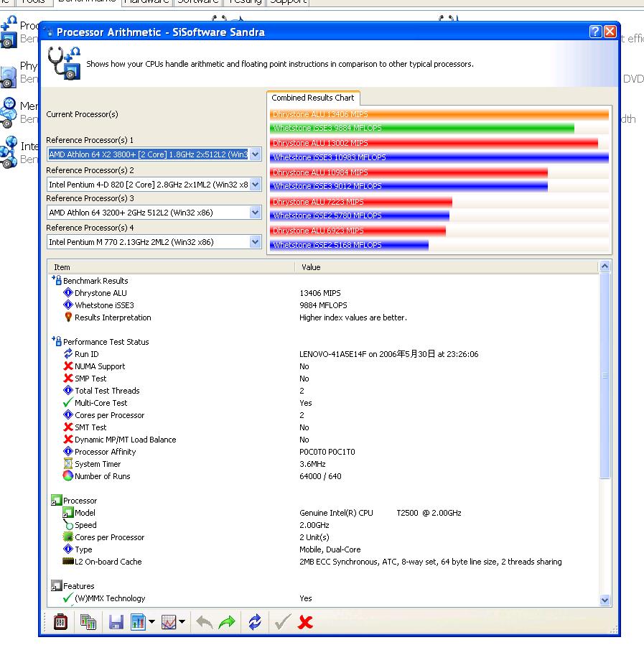Collapse the Performance Test Status section
The width and height of the screenshot is (644, 645).
tap(56, 342)
